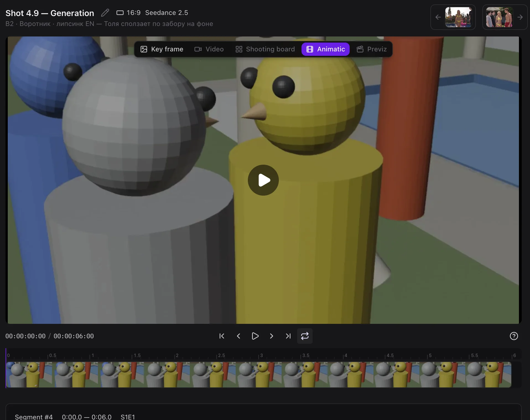The height and width of the screenshot is (420, 530).
Task: Click the current timecode 00:00:00:00
Action: click(25, 336)
